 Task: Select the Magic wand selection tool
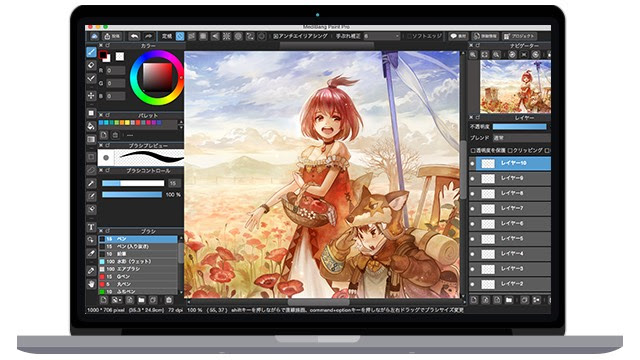91,183
